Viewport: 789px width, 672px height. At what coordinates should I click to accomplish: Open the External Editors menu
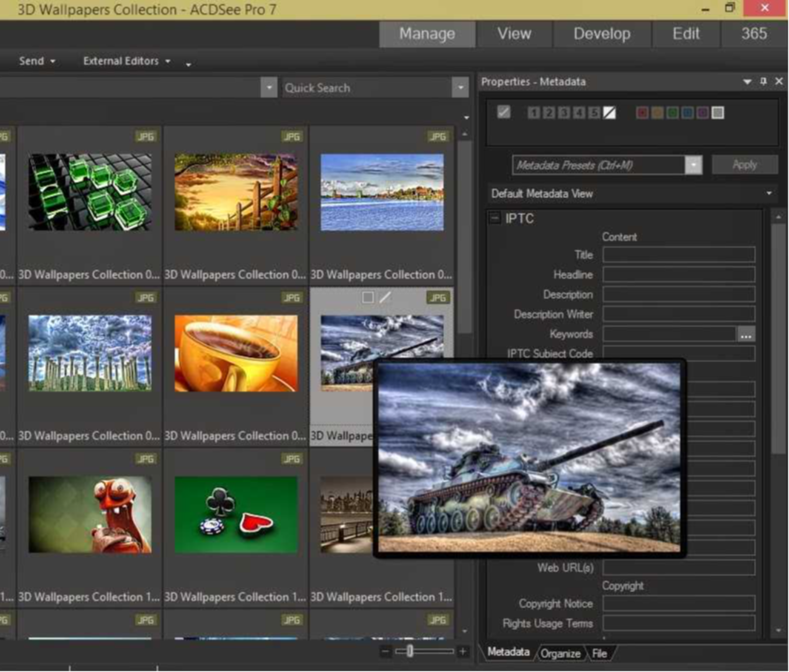tap(126, 61)
